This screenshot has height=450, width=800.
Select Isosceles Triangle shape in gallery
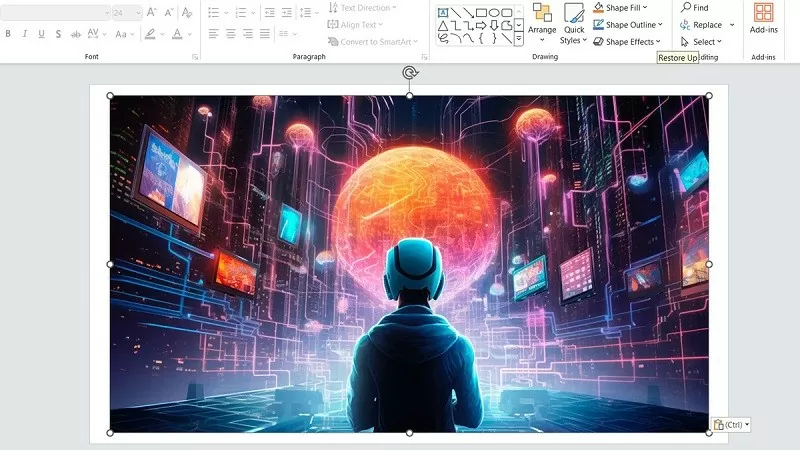coord(442,26)
